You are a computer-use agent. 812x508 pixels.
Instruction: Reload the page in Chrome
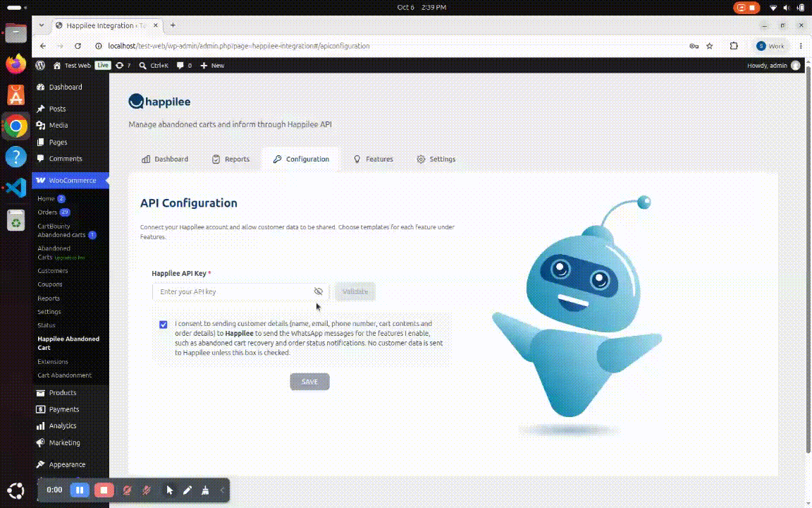point(78,46)
